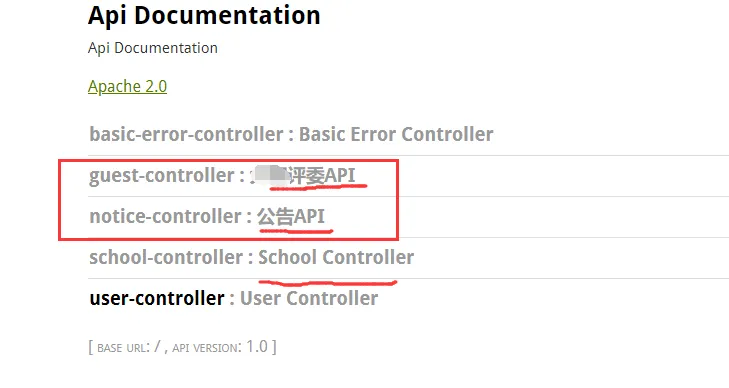Click the red underline beneath 评委API

(x=318, y=187)
